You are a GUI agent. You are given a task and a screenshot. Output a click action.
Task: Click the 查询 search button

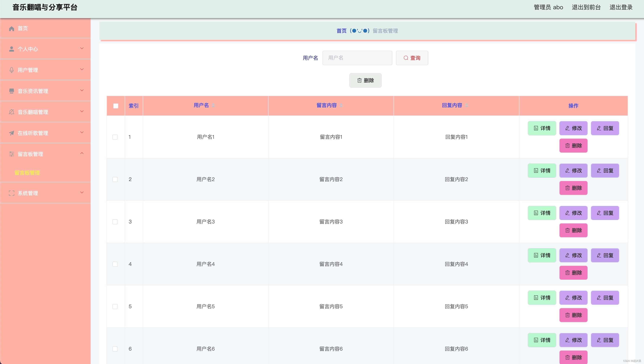tap(412, 58)
